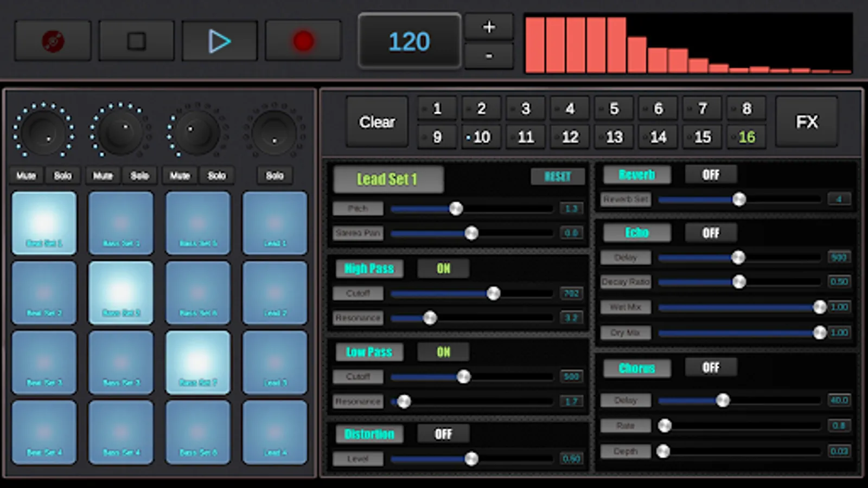Trigger the Lead 1 pad
The height and width of the screenshot is (488, 868).
275,223
